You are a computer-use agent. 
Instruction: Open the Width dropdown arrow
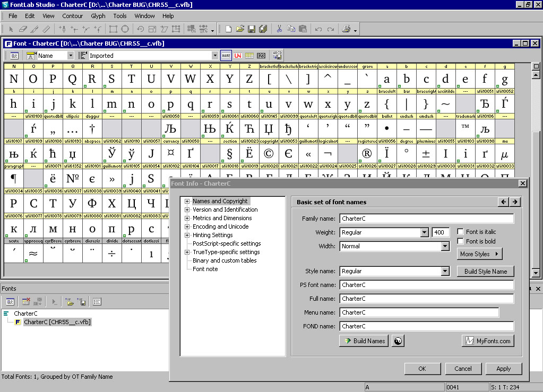(445, 246)
